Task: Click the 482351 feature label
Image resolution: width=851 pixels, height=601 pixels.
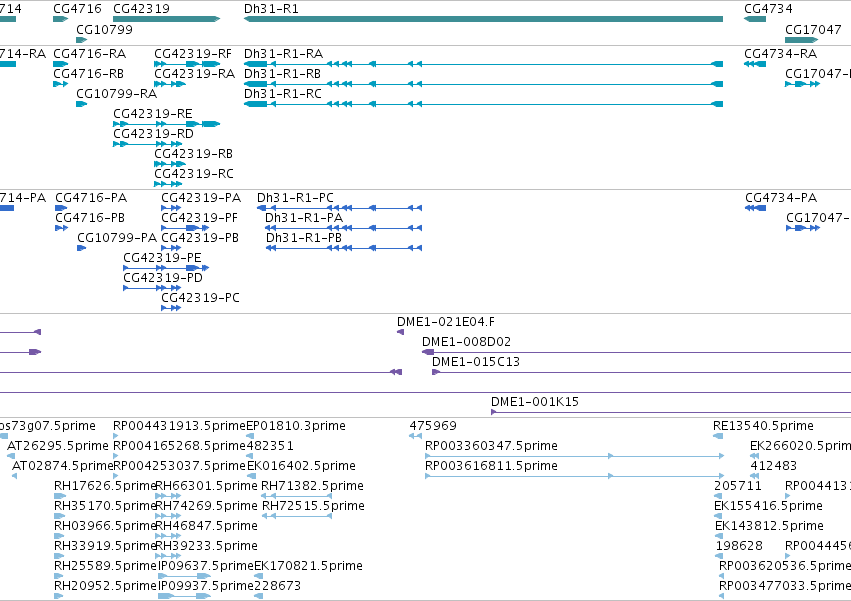Action: point(270,446)
